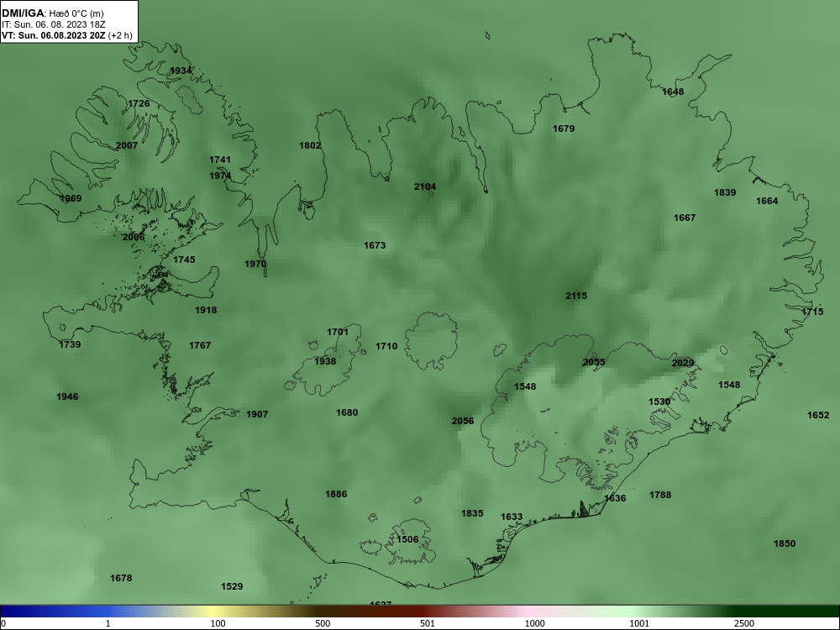Select the map value 1788

point(660,495)
